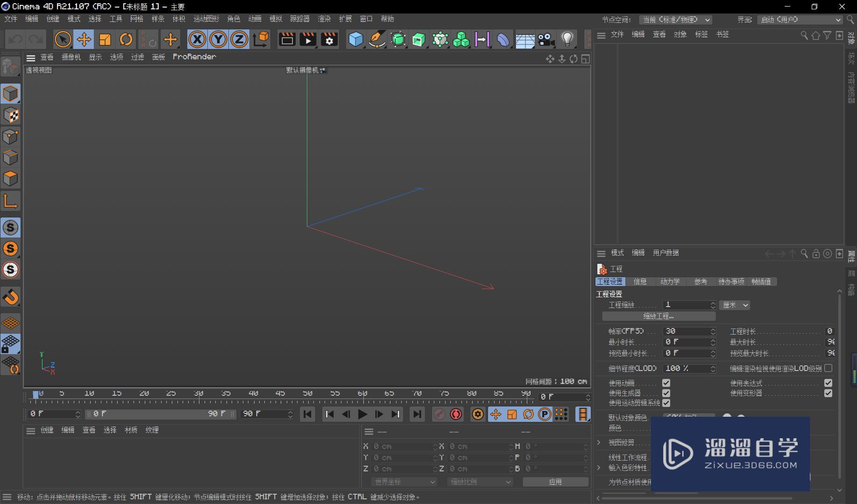This screenshot has height=504, width=857.
Task: Enable the Axis mode L icon
Action: 10,201
